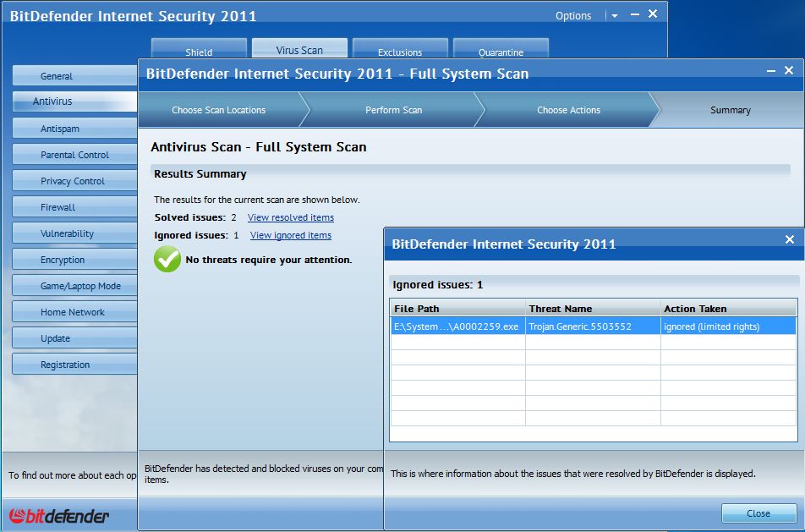Select the Summary wizard step
The width and height of the screenshot is (805, 532).
click(x=730, y=110)
